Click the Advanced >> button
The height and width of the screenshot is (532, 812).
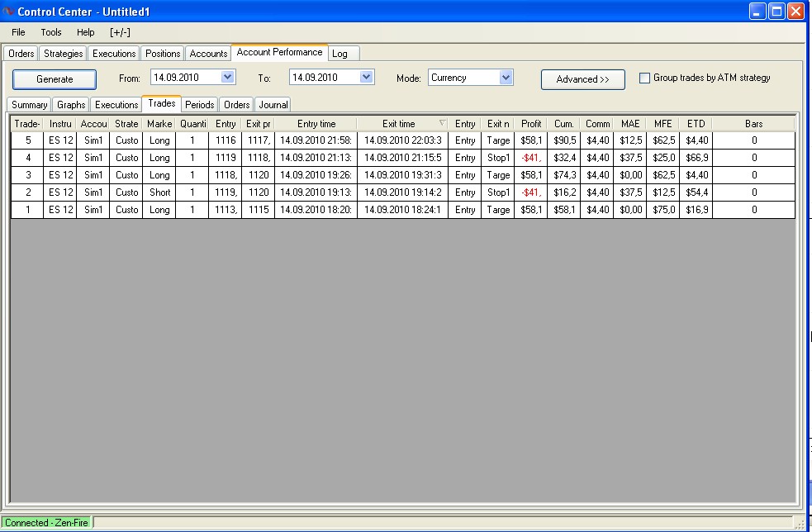[582, 79]
